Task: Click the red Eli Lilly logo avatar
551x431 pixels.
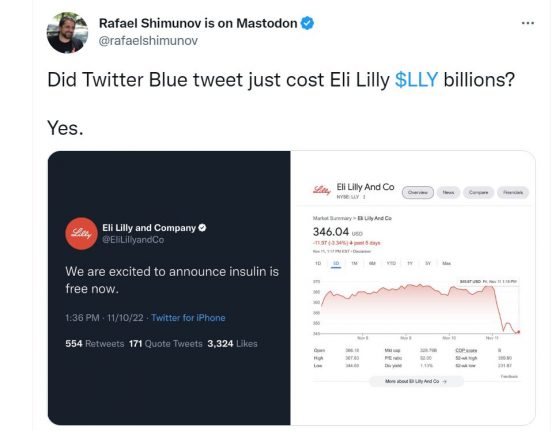Action: pyautogui.click(x=81, y=234)
